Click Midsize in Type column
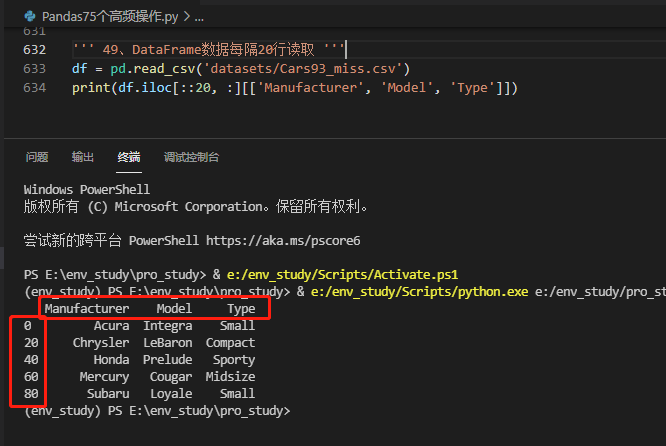This screenshot has height=446, width=666. point(230,377)
